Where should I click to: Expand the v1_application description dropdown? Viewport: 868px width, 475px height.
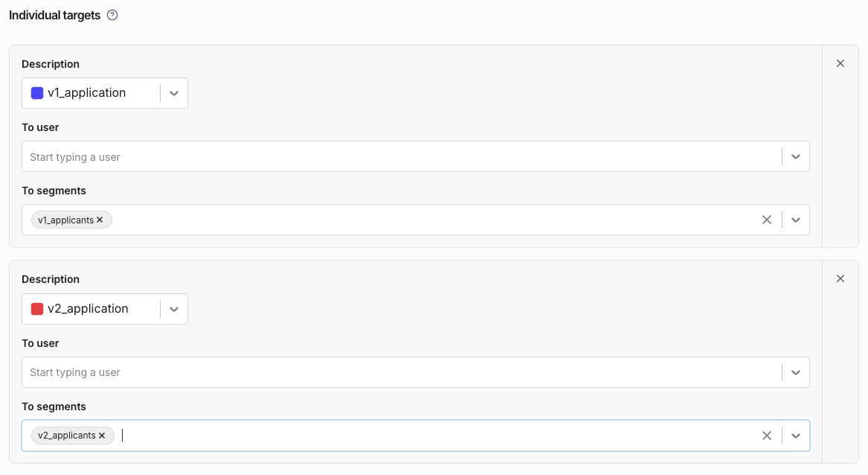point(174,92)
